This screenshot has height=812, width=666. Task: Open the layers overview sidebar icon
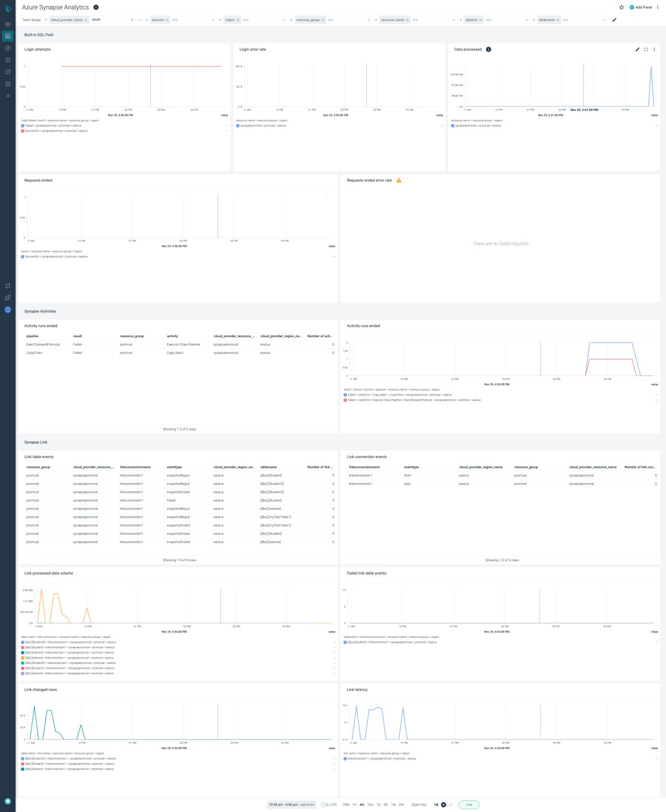(8, 24)
